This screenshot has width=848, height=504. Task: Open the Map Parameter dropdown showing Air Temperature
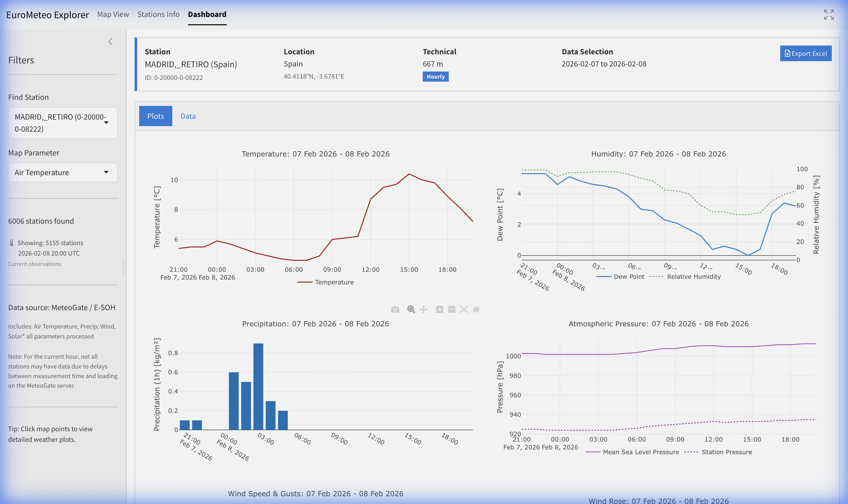click(62, 172)
